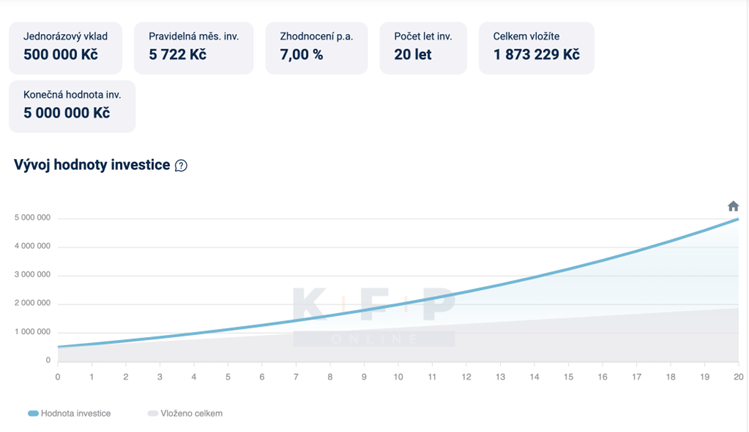Image resolution: width=749 pixels, height=432 pixels.
Task: Click the Zhodnocení p.a. 7,00 % card
Action: pos(316,47)
